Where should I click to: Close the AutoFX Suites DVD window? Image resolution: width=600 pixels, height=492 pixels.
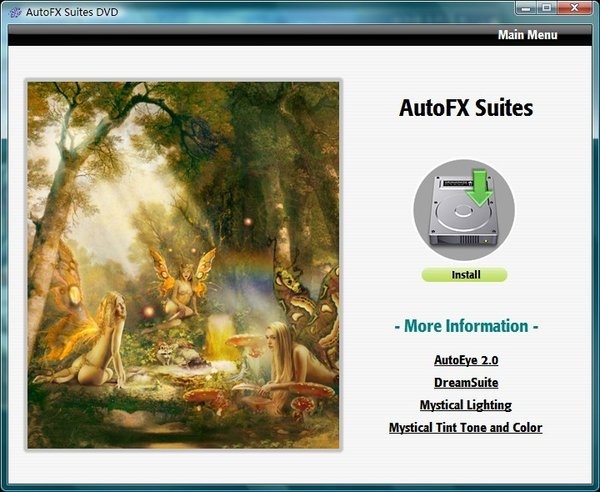pos(574,8)
